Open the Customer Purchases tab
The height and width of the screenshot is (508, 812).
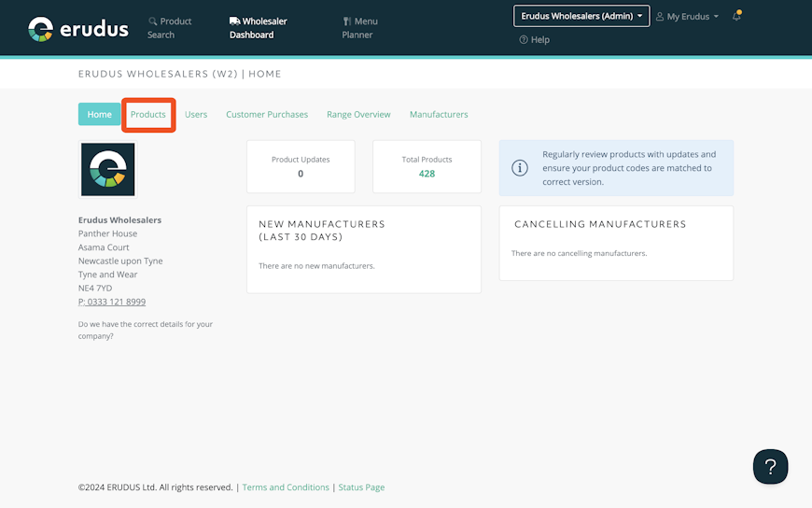point(267,115)
